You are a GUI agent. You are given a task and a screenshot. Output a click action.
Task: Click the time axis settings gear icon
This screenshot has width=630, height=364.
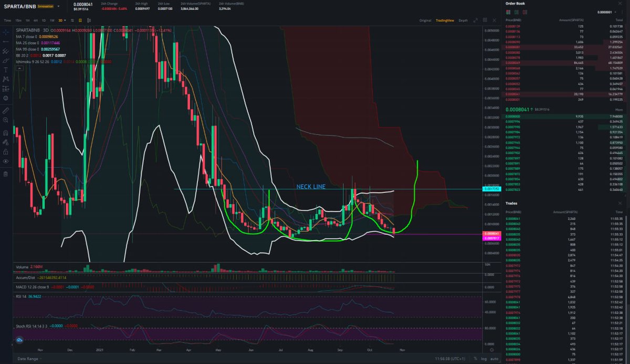pos(491,350)
